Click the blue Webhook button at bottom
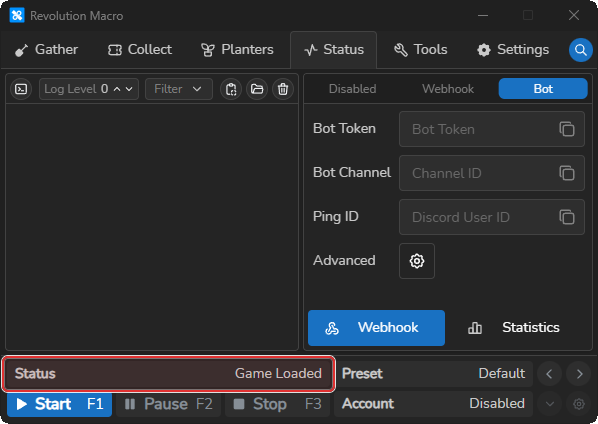The image size is (598, 424). 376,328
